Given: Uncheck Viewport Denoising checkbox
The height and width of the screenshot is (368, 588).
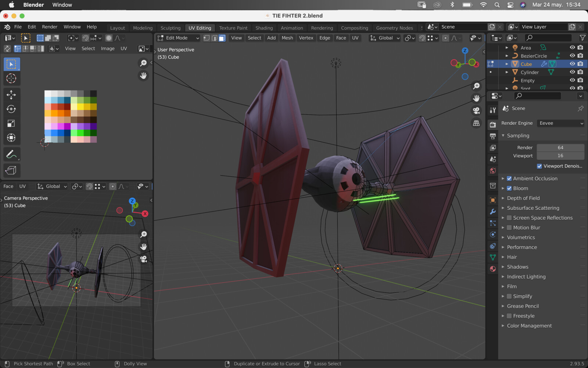Looking at the screenshot, I should coord(539,166).
